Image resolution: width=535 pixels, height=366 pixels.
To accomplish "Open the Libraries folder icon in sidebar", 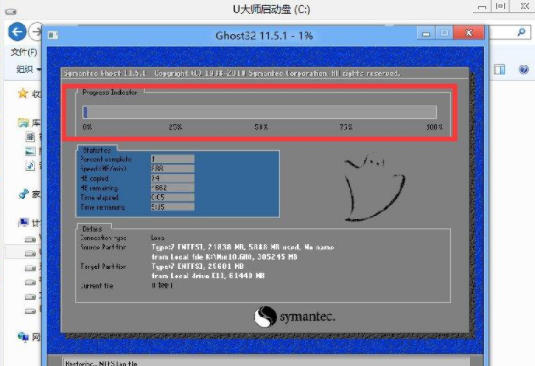I will tap(23, 122).
